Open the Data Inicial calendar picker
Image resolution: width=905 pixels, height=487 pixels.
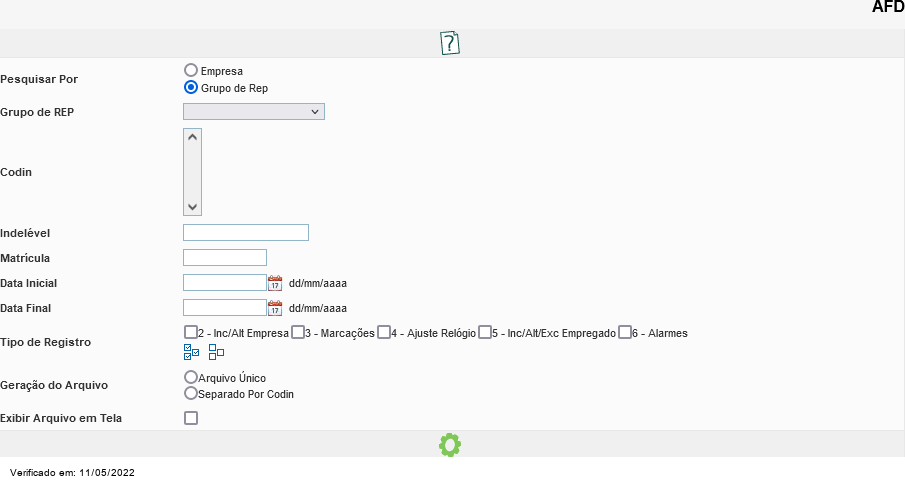[275, 283]
